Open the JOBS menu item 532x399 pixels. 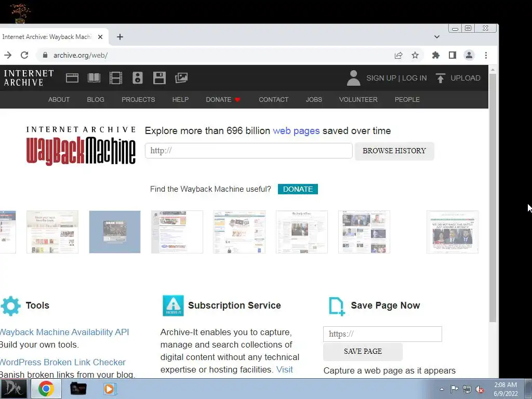[x=314, y=99]
